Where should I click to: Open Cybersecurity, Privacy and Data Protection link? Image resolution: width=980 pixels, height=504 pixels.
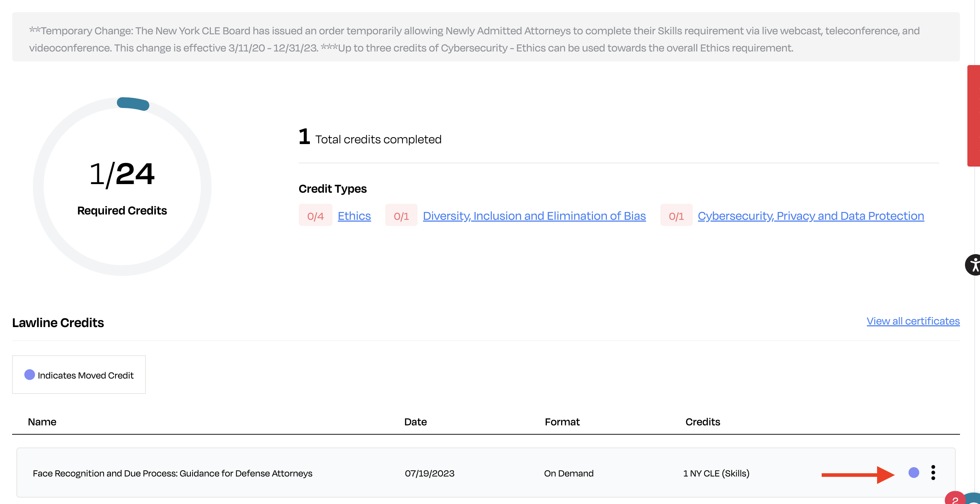pyautogui.click(x=811, y=216)
